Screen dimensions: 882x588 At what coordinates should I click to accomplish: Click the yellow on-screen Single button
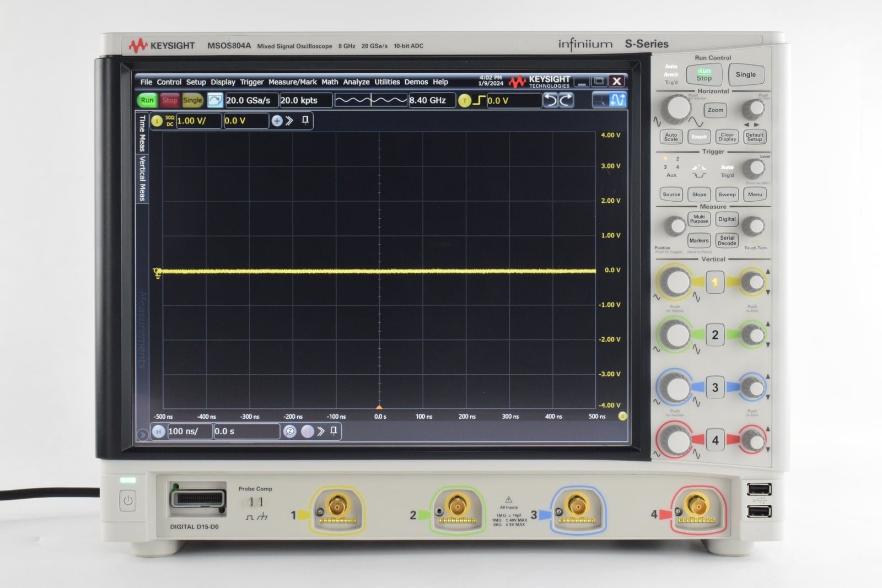click(192, 100)
